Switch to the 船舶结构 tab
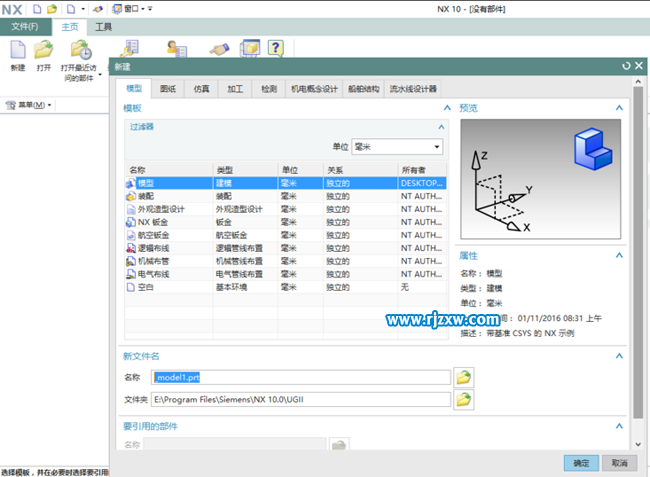Image resolution: width=650 pixels, height=477 pixels. (364, 89)
